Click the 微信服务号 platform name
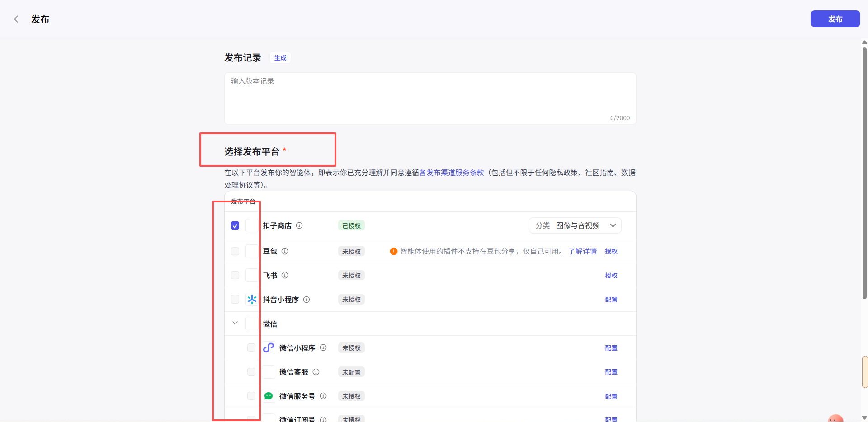The image size is (868, 422). (x=297, y=396)
